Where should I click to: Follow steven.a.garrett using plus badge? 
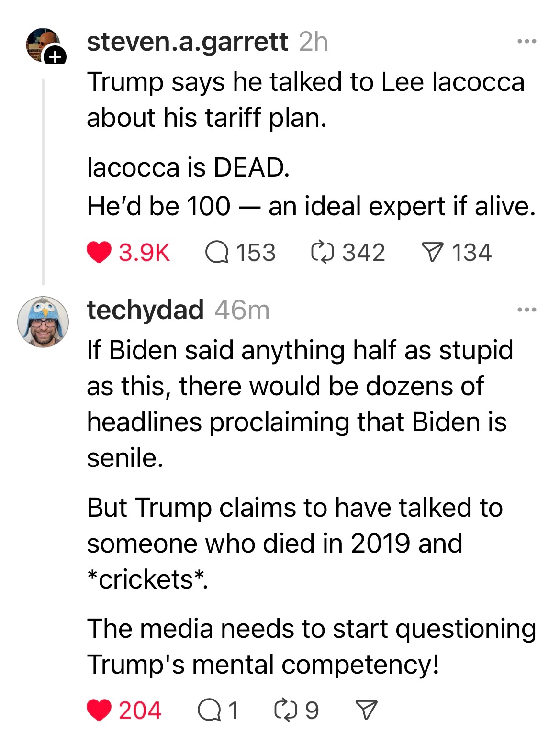(55, 57)
